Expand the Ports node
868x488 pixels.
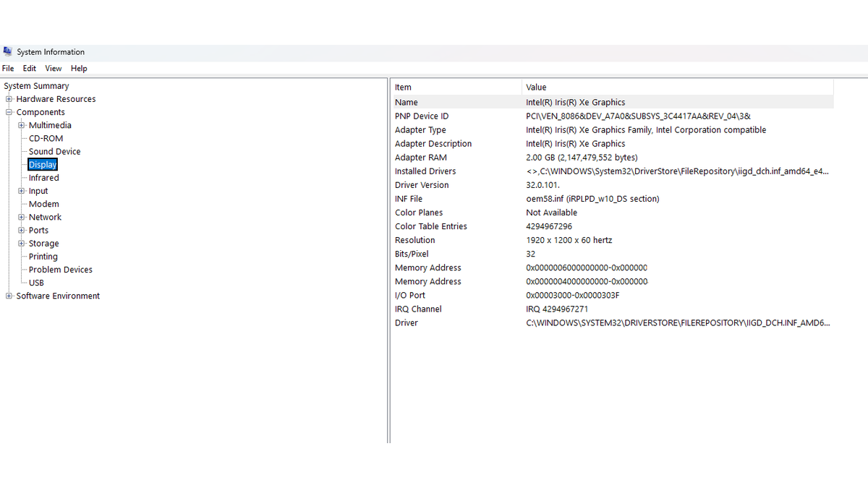[x=22, y=230]
